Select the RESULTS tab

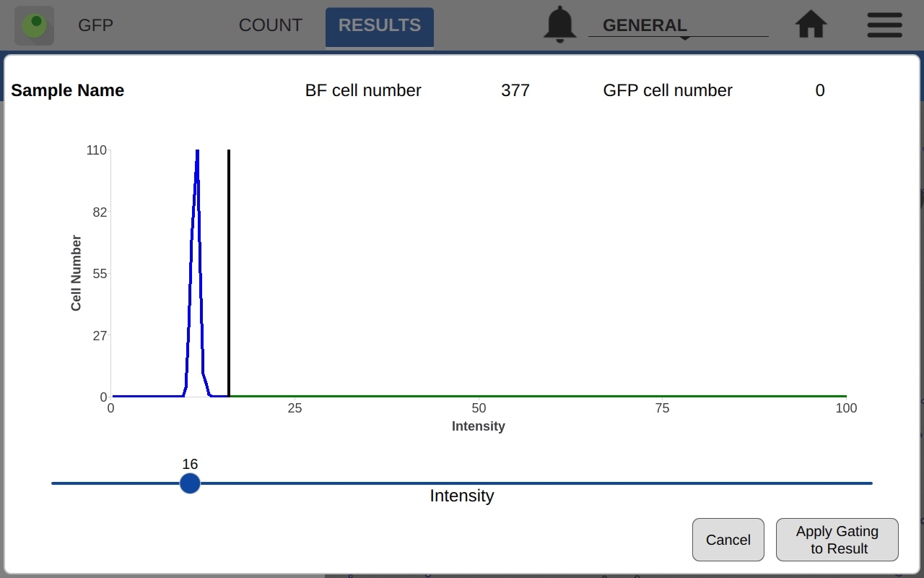379,26
